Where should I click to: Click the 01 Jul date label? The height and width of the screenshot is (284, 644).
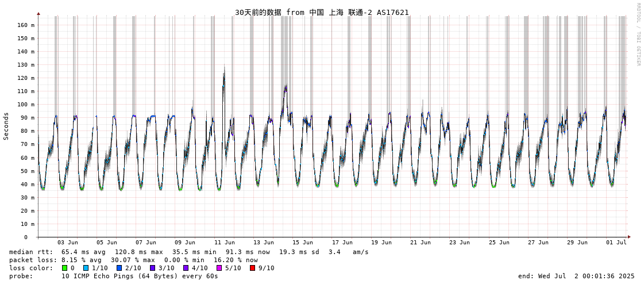coord(616,243)
